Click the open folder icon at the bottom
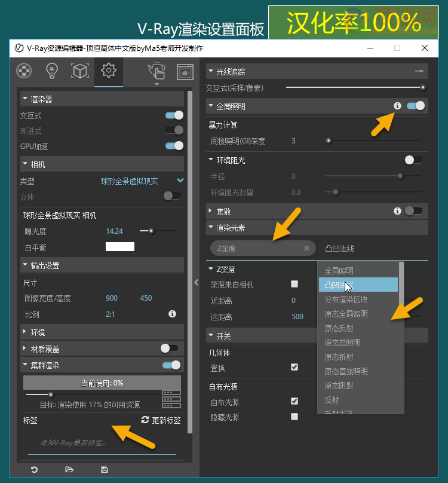 tap(69, 469)
